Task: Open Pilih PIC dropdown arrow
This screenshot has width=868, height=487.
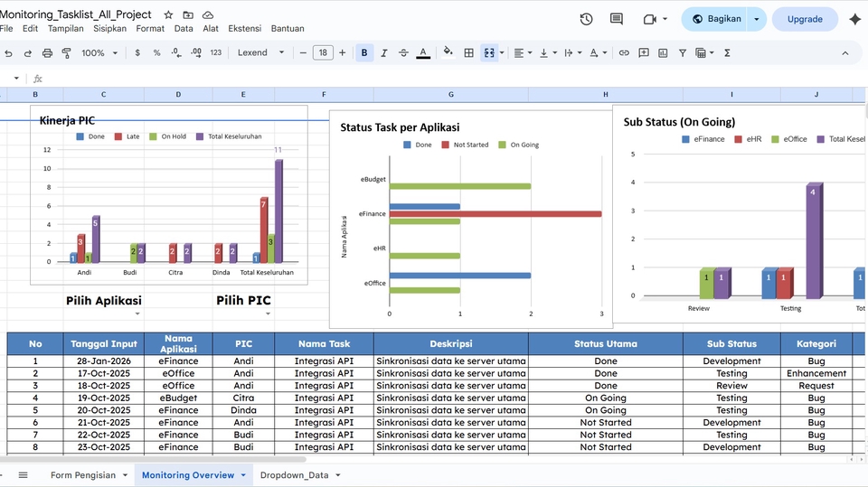Action: (268, 314)
